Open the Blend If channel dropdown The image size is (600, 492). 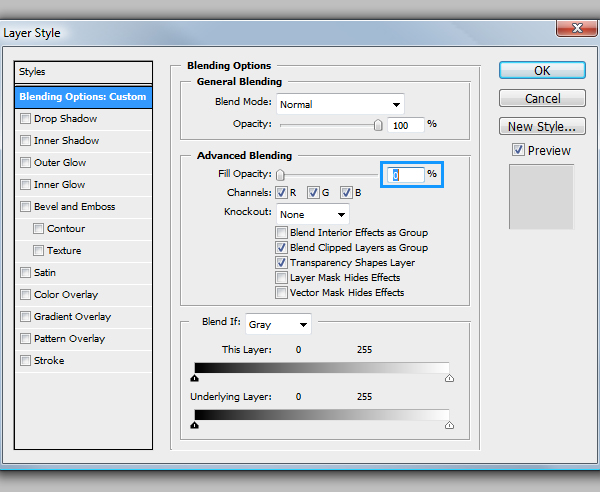(x=278, y=324)
